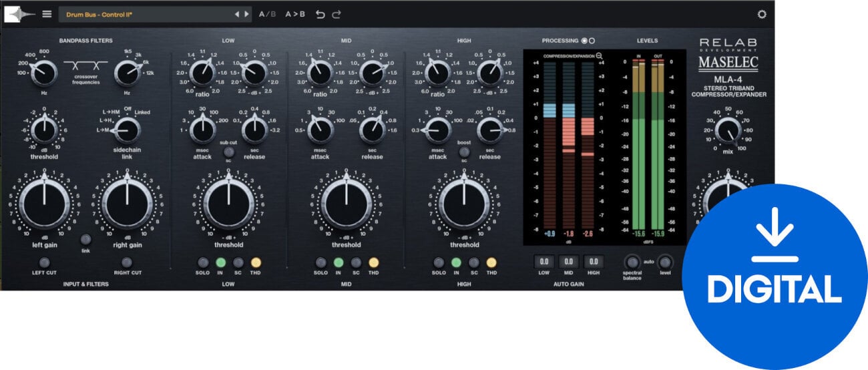Toggle HIGH band SOLO button
868x370 pixels.
click(x=439, y=262)
